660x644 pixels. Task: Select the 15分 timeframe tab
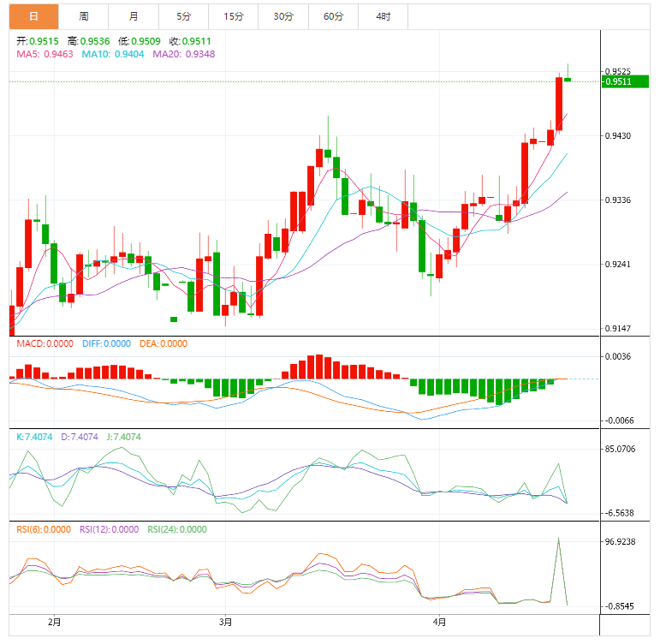point(233,16)
